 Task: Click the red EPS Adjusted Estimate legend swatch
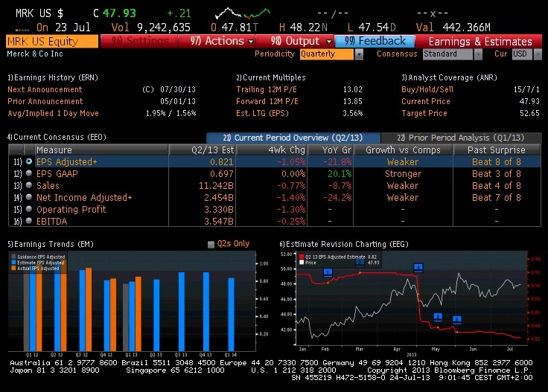pyautogui.click(x=302, y=257)
